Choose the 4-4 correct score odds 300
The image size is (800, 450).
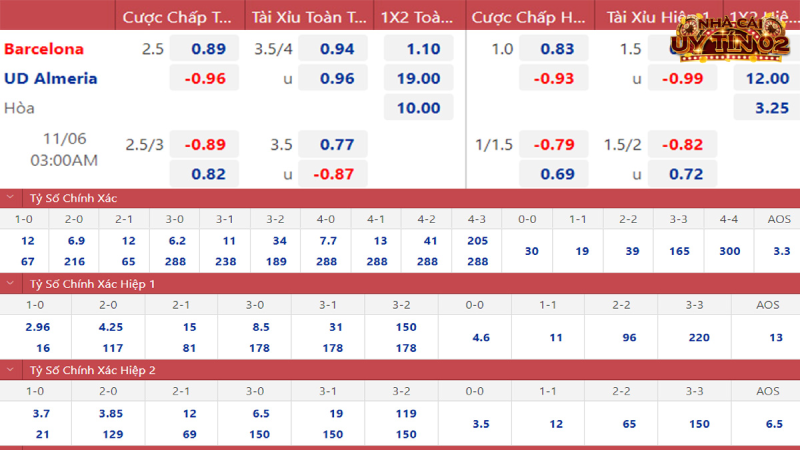point(728,251)
